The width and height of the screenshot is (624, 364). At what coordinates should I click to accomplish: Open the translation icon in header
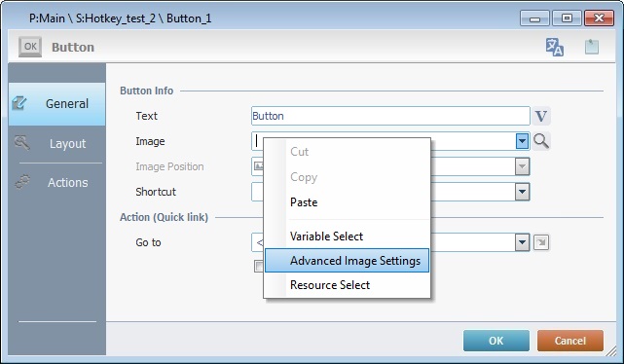[x=554, y=47]
